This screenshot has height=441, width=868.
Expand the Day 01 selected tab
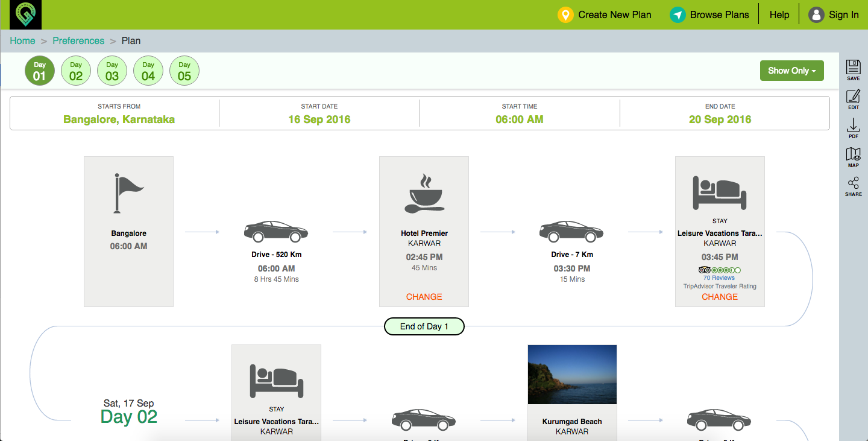click(40, 70)
